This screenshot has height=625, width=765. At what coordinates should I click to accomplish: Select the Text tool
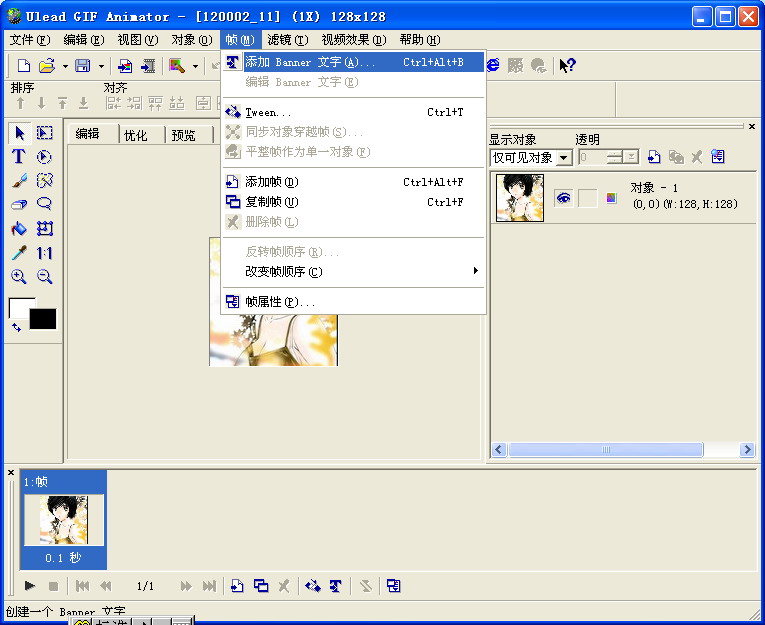(19, 157)
